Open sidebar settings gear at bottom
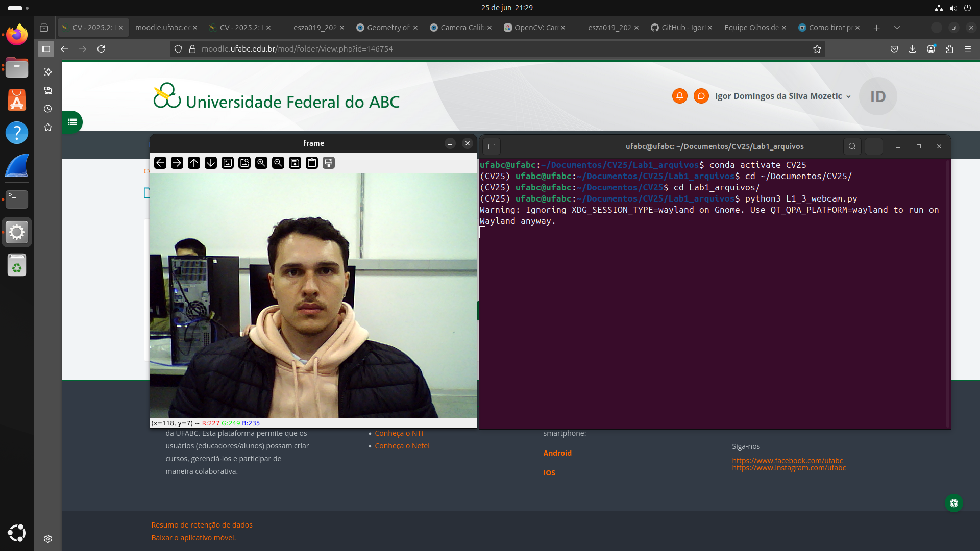Screen dimensions: 980x551 point(48,539)
